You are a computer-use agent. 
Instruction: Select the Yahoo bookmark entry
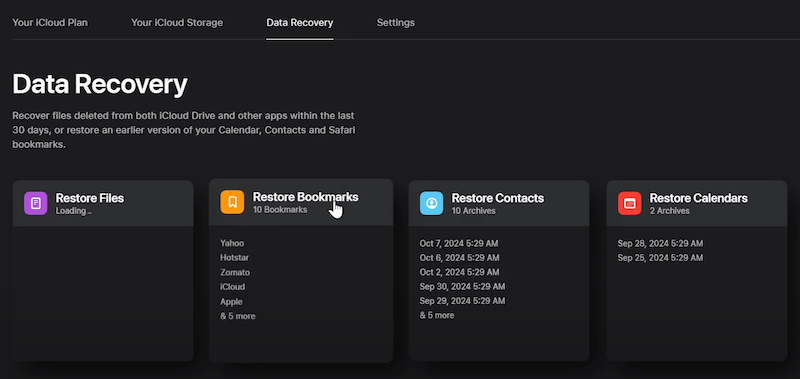pos(232,243)
